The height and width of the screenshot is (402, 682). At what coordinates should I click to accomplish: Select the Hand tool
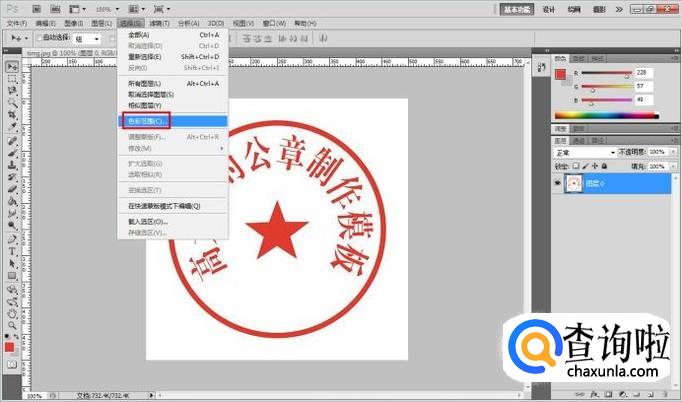point(12,314)
